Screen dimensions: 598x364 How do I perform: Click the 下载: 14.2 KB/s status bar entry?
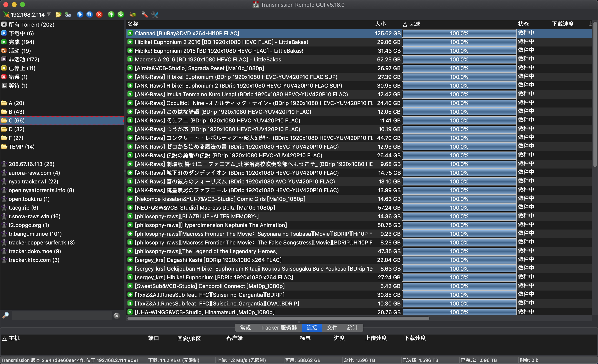(x=174, y=360)
